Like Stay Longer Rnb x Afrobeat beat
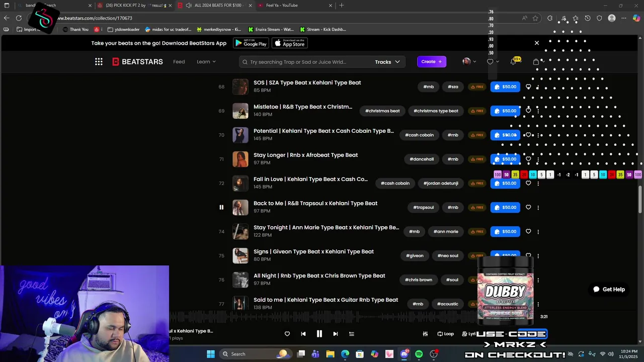This screenshot has height=362, width=644. [528, 159]
